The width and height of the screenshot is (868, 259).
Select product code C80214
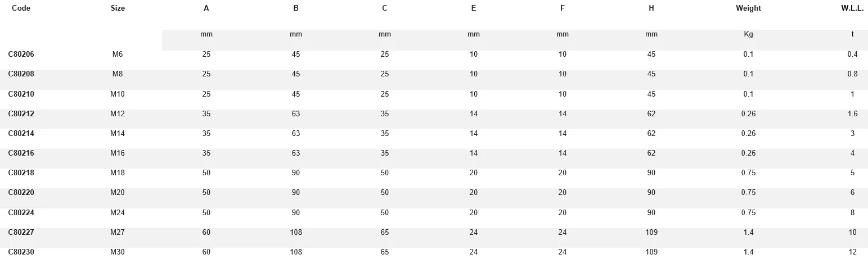[x=21, y=134]
